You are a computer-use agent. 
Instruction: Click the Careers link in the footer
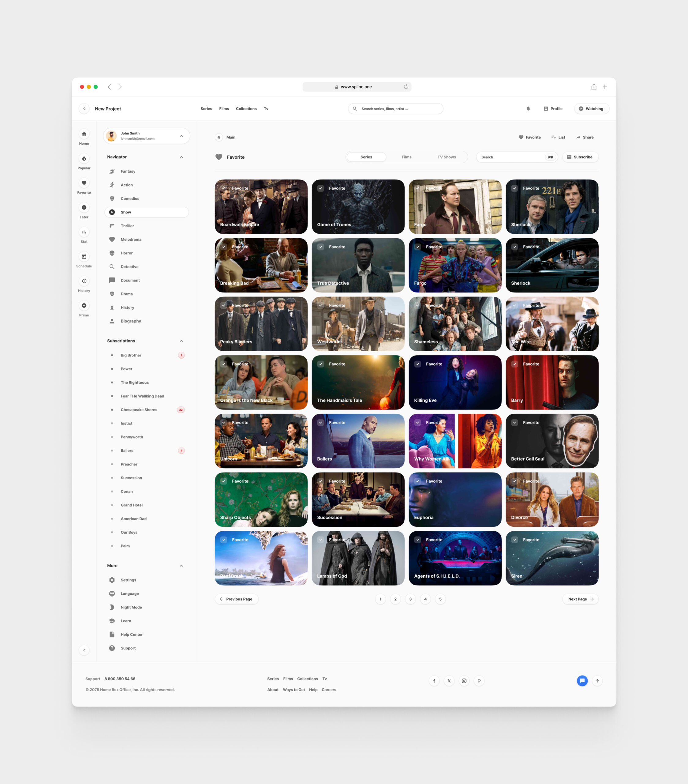329,690
